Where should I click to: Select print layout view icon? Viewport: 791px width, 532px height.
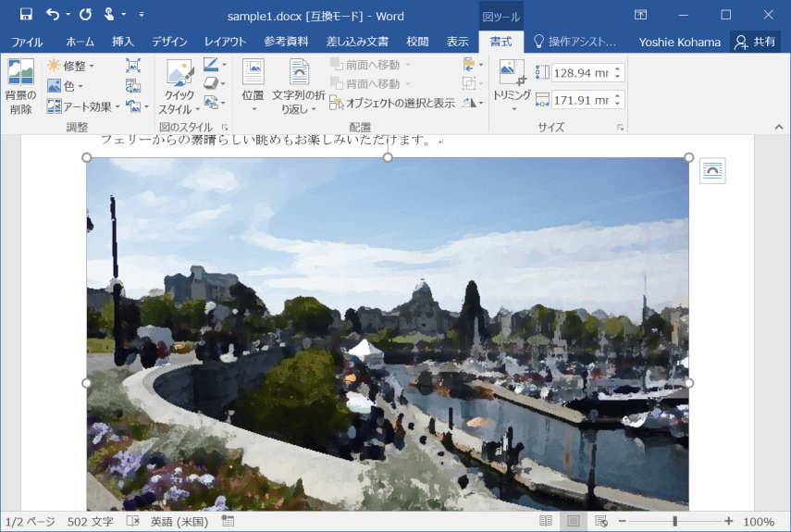coord(573,521)
